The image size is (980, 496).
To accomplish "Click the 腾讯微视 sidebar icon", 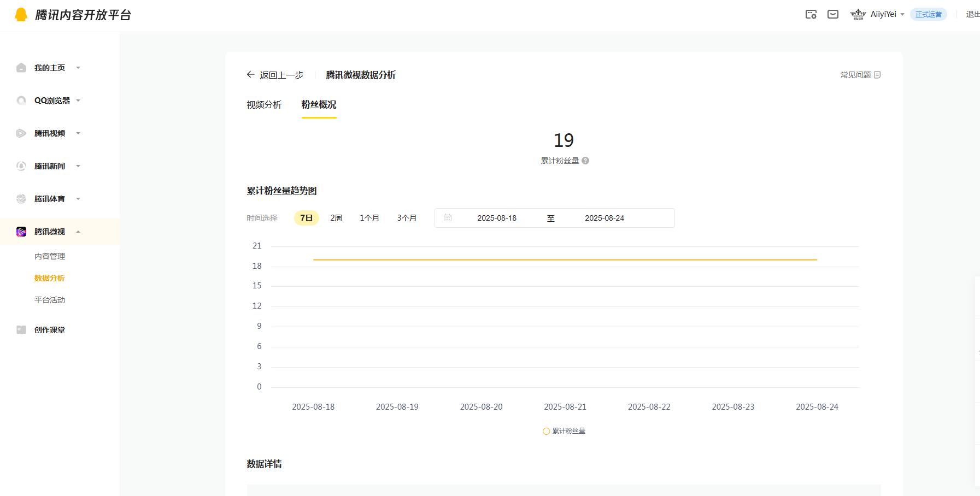I will click(x=21, y=232).
